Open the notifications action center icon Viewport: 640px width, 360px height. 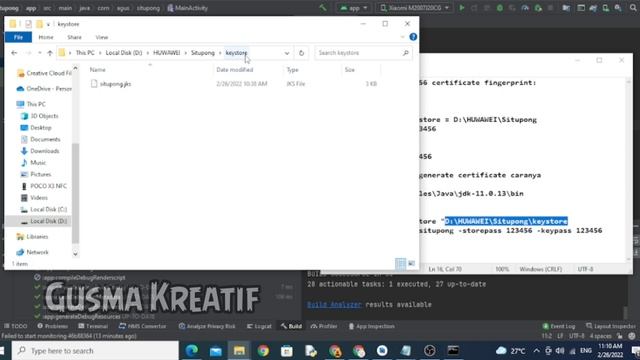click(635, 351)
